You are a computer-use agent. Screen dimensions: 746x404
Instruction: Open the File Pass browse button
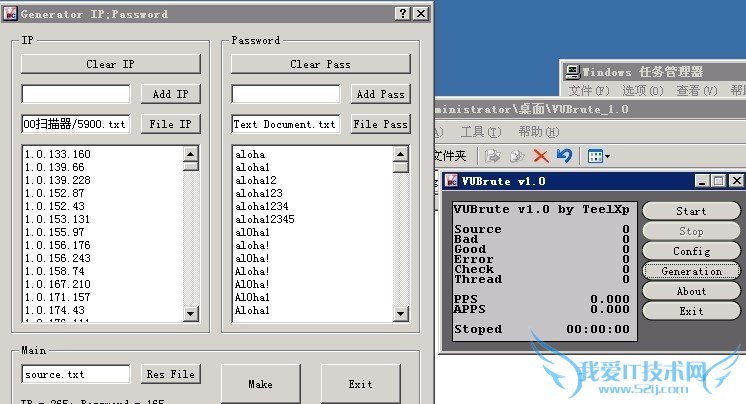[x=381, y=124]
